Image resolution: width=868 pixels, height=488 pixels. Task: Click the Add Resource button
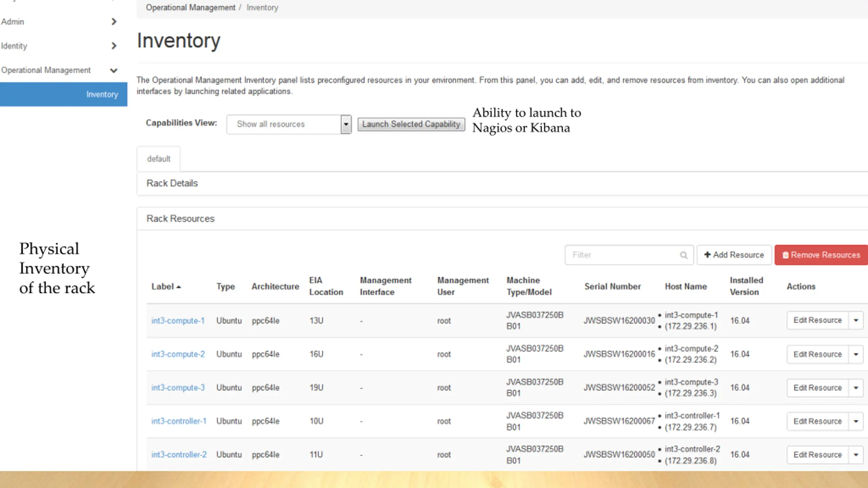(x=734, y=255)
